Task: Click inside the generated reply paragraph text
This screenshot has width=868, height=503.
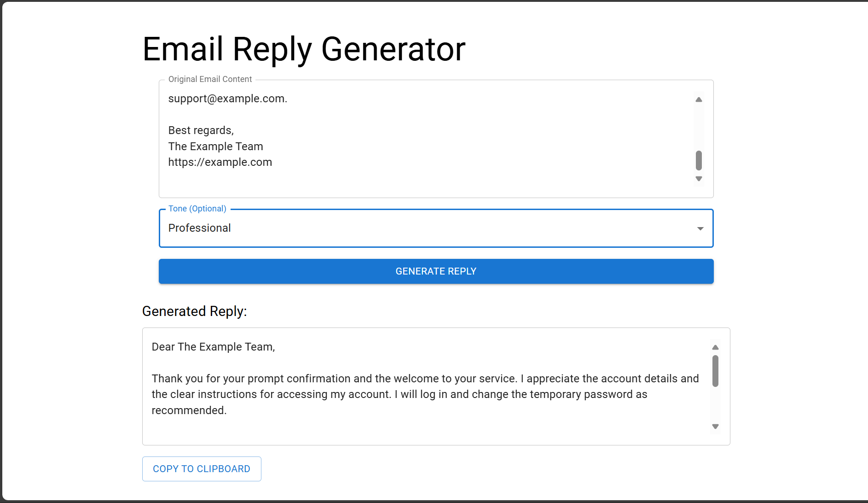Action: pyautogui.click(x=399, y=394)
